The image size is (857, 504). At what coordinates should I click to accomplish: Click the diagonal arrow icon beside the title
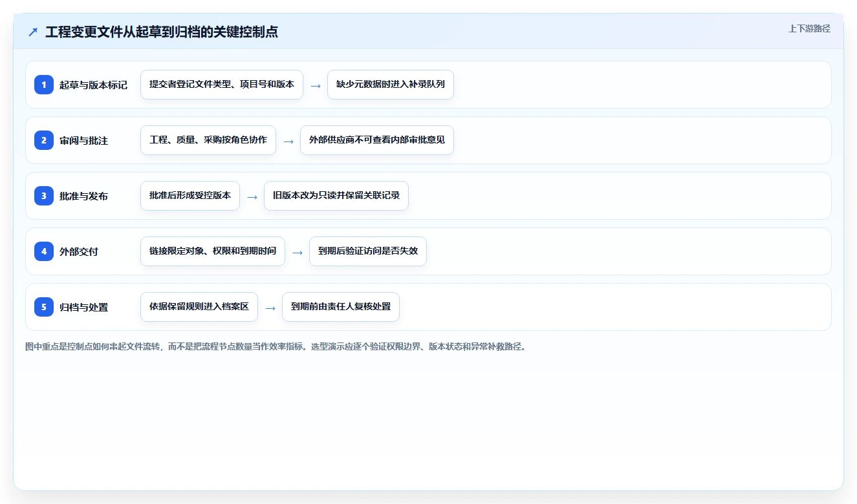(33, 32)
